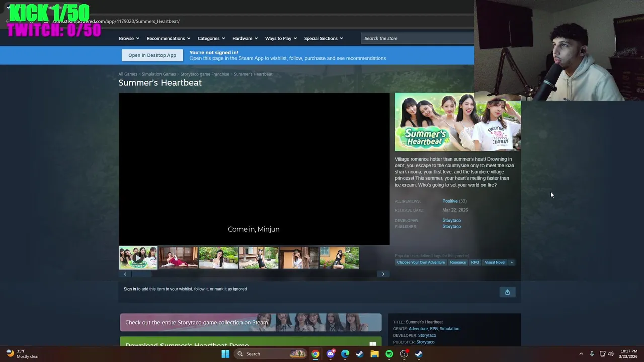Image resolution: width=644 pixels, height=362 pixels.
Task: Click the Summer's Heartbeat header image
Action: [x=458, y=122]
